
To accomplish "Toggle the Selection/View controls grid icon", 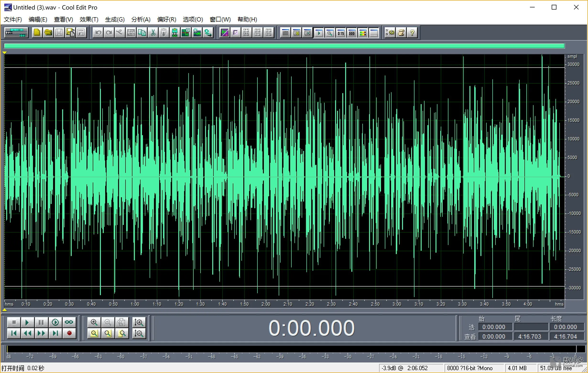I will 352,32.
